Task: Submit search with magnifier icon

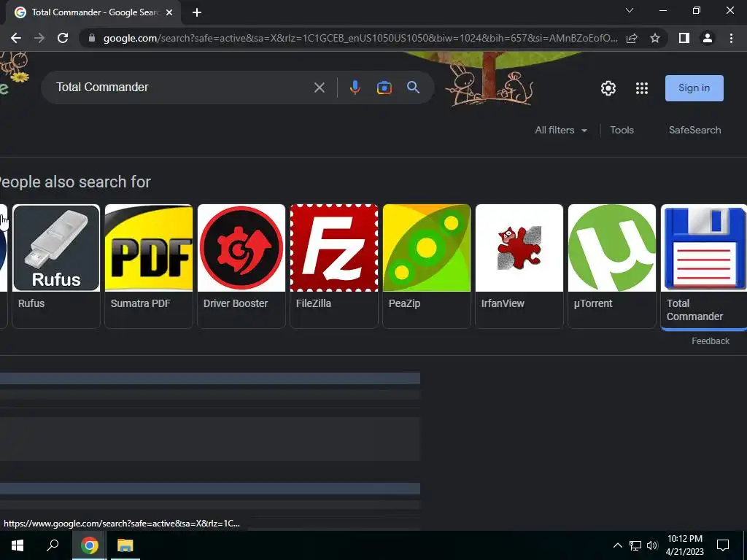Action: click(x=413, y=87)
